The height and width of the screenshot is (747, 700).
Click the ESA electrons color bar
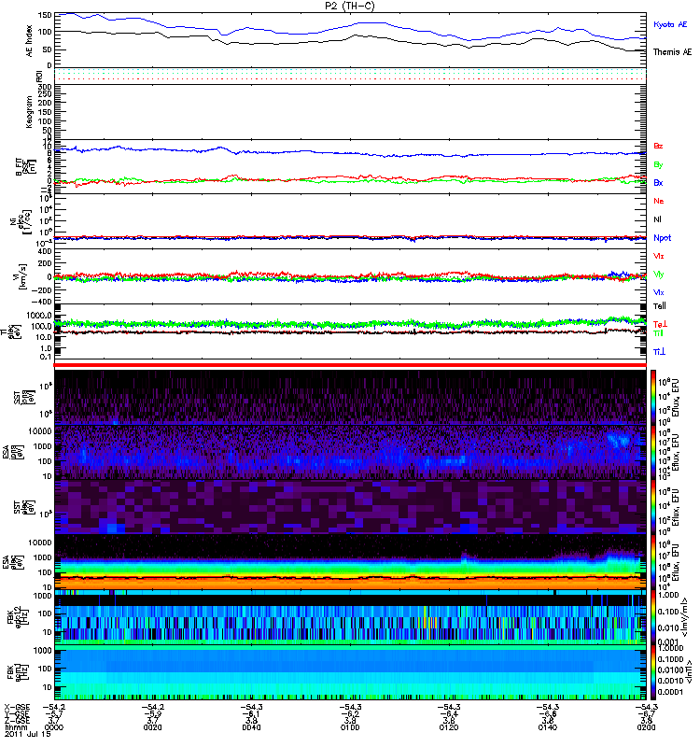click(653, 562)
